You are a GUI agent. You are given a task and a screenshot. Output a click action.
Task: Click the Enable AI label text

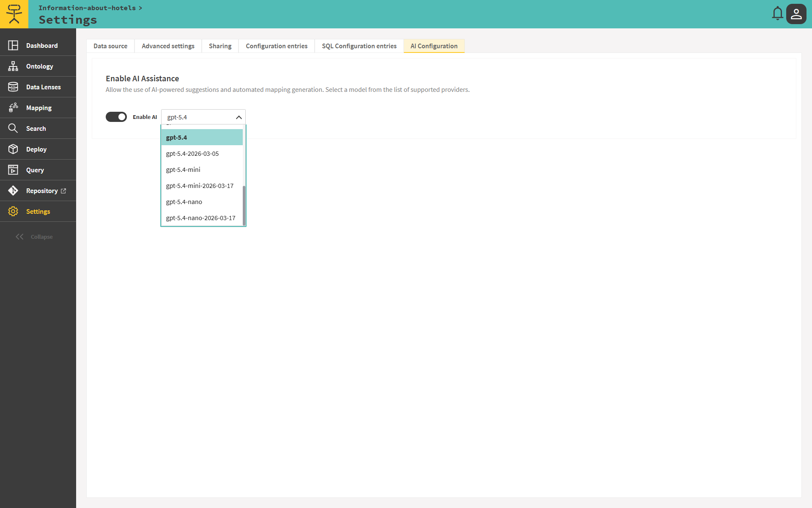[145, 117]
